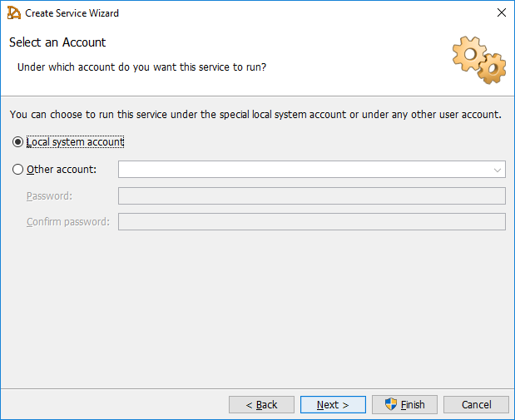The width and height of the screenshot is (515, 420).
Task: Click inside the Other account combo box
Action: click(304, 170)
